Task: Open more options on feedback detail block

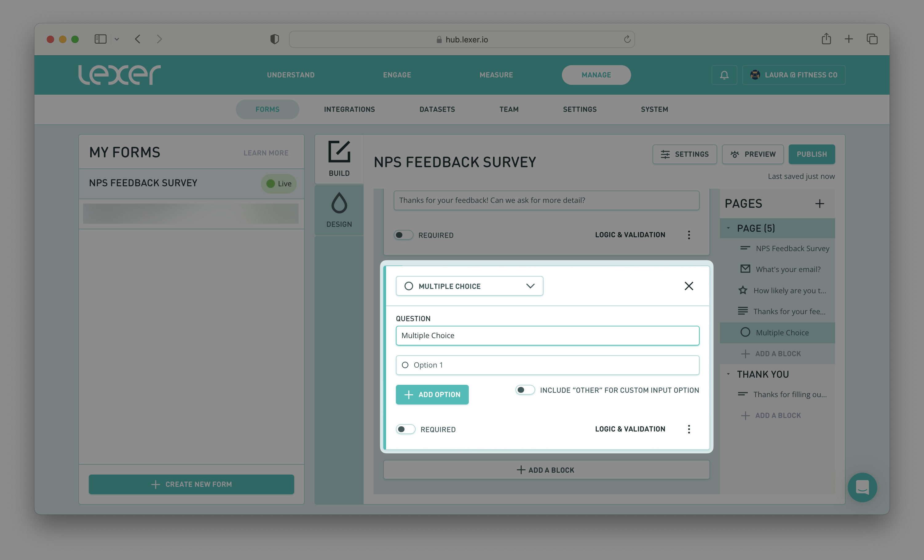Action: 689,235
